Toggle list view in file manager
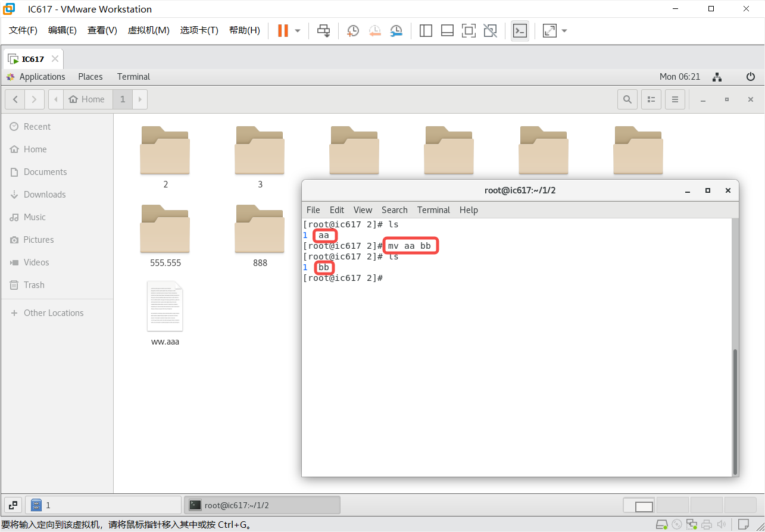The height and width of the screenshot is (532, 765). click(651, 99)
